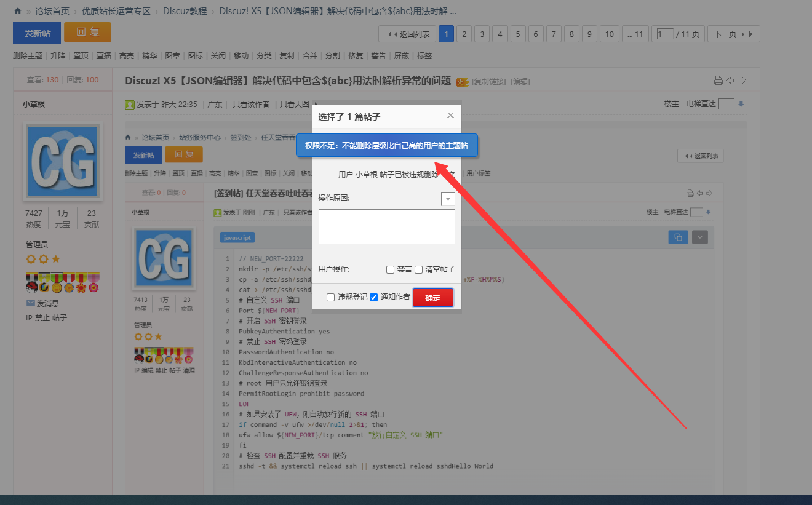The image size is (812, 505).
Task: Jump to page 5 in pagination
Action: (518, 34)
